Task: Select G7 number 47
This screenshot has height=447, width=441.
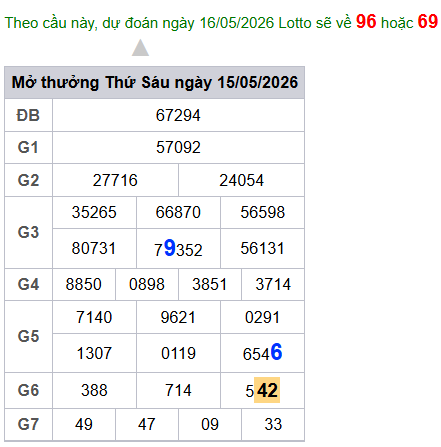Action: pyautogui.click(x=147, y=424)
